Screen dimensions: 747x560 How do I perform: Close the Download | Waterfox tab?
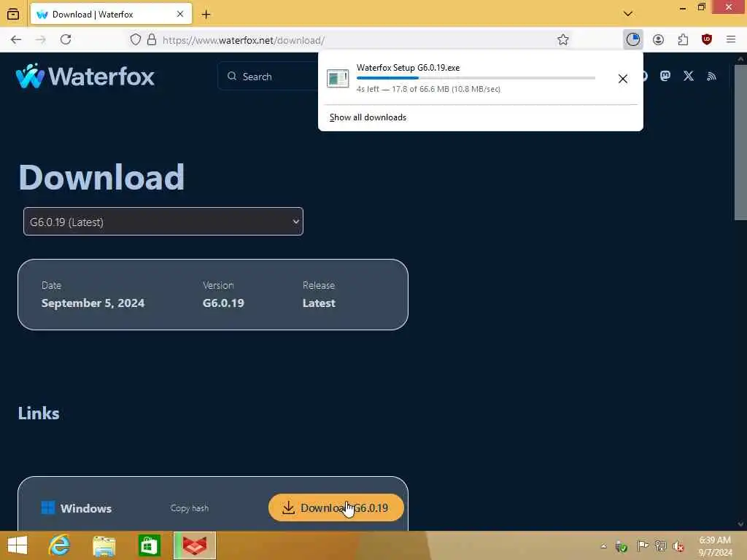180,15
